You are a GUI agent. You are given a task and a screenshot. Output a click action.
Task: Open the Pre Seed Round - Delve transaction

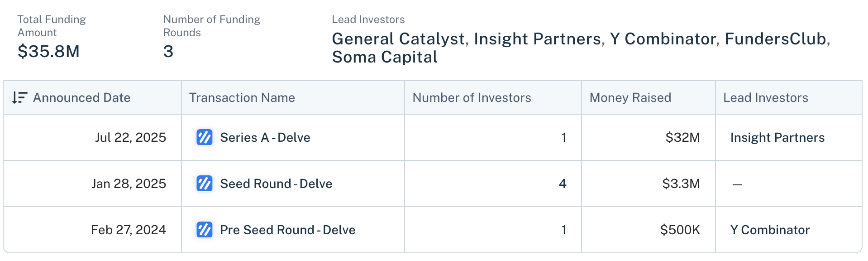[287, 230]
